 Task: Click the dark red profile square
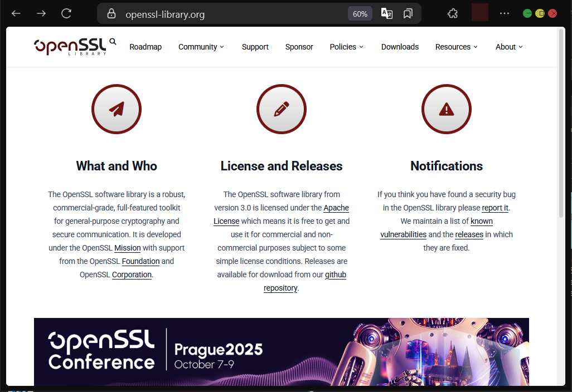pyautogui.click(x=479, y=13)
